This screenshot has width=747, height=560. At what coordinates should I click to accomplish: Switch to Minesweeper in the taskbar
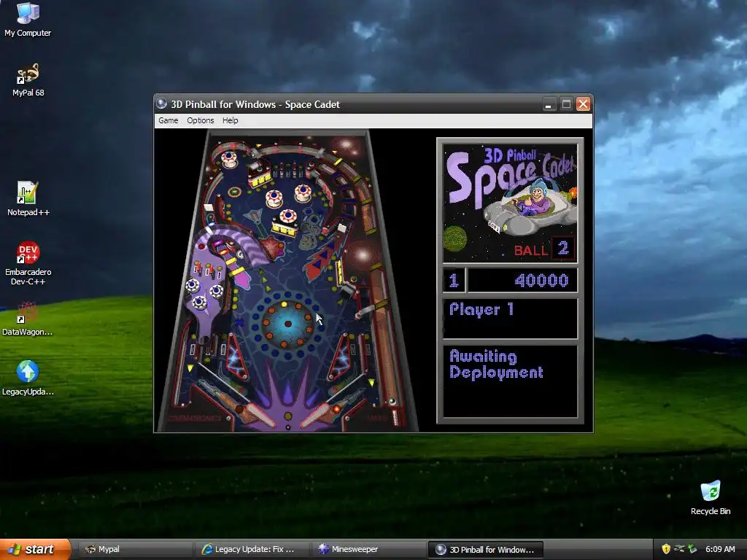coord(367,549)
